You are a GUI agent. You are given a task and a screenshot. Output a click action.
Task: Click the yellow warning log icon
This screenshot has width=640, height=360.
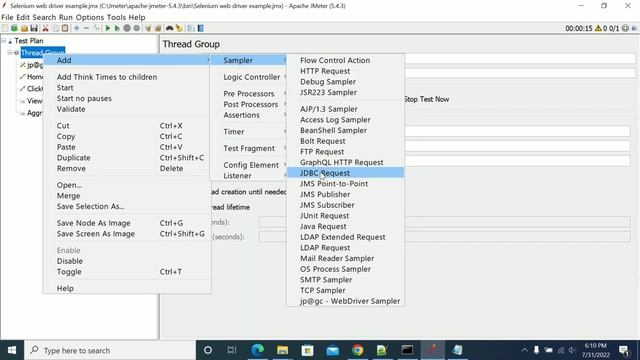[598, 28]
